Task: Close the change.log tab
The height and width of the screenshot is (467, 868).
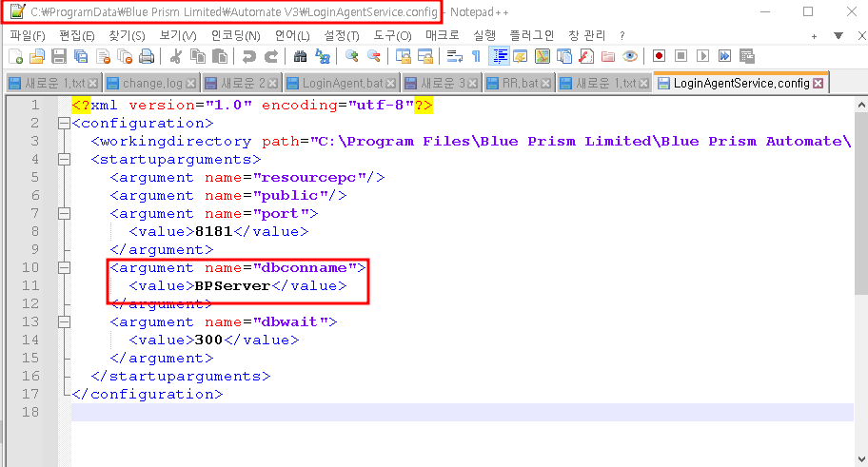Action: 190,83
